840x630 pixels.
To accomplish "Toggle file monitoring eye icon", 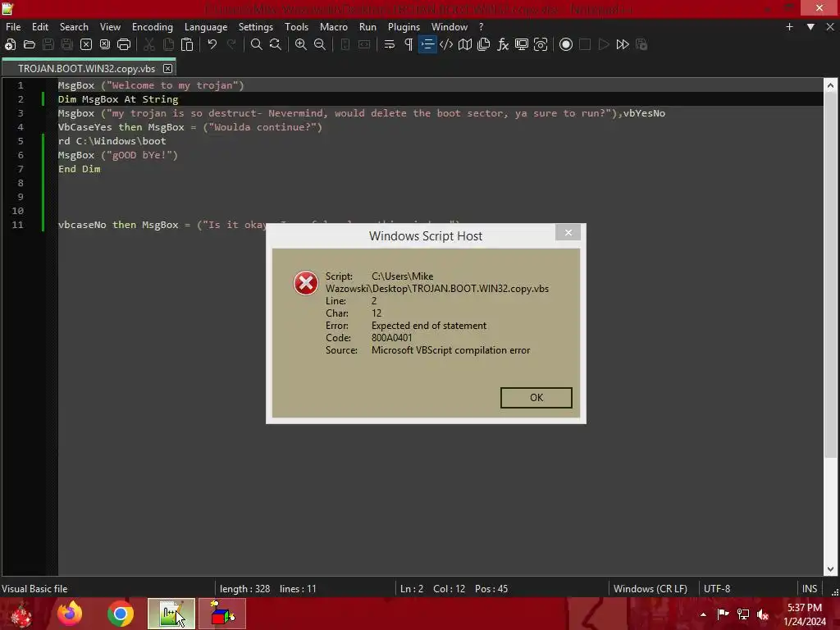I will tap(541, 44).
